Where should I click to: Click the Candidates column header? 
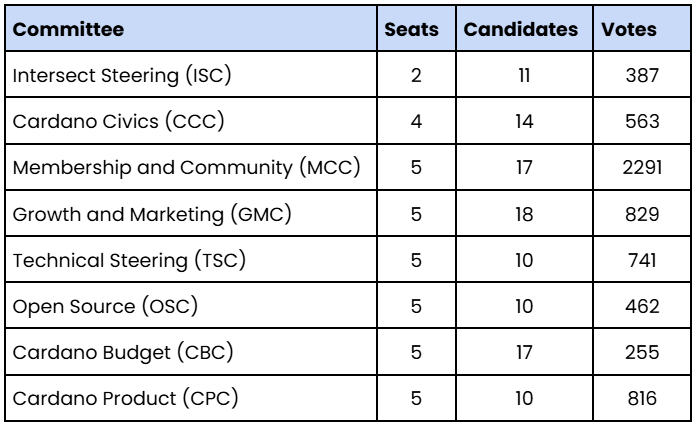coord(519,29)
